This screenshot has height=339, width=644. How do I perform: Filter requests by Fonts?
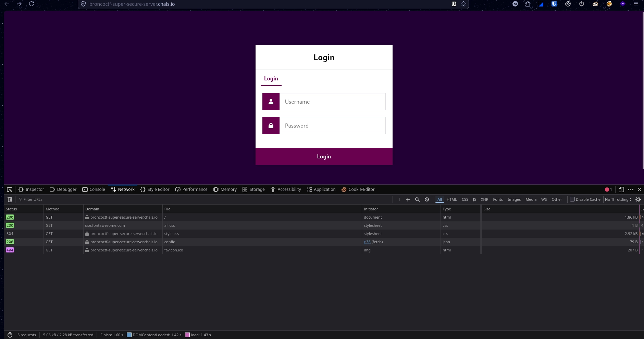coord(498,199)
